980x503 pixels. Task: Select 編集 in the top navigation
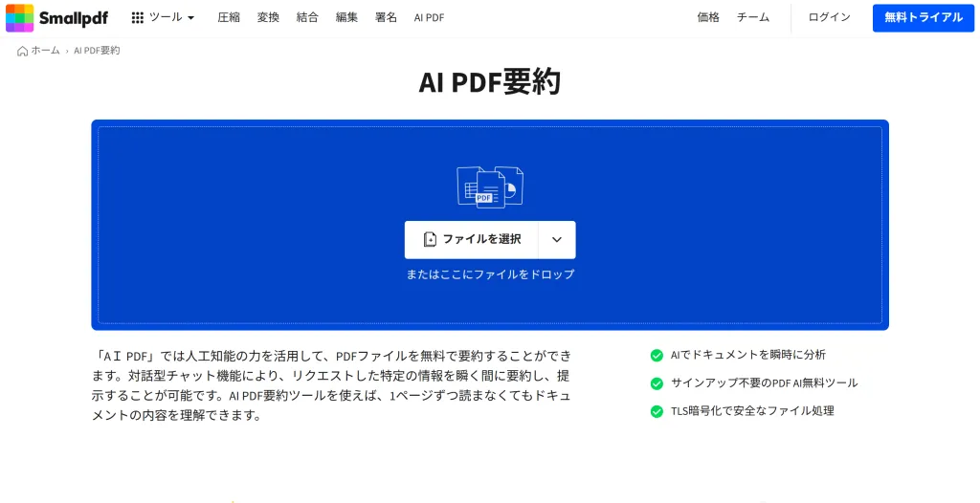click(346, 17)
